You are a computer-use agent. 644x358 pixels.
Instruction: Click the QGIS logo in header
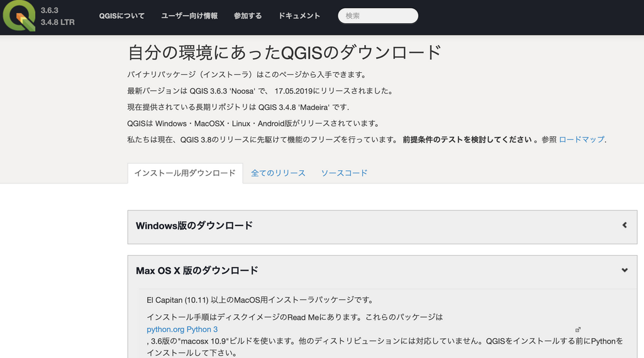click(19, 16)
